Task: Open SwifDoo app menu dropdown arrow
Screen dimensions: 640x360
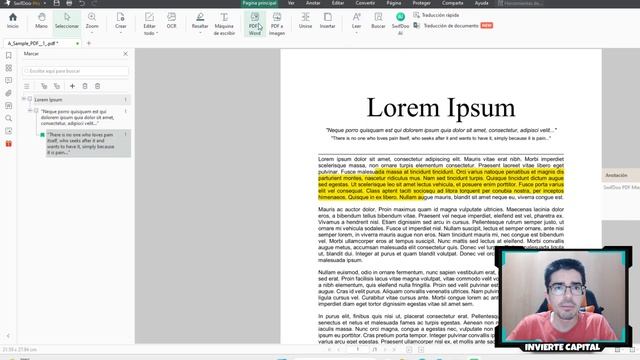Action: click(x=44, y=3)
